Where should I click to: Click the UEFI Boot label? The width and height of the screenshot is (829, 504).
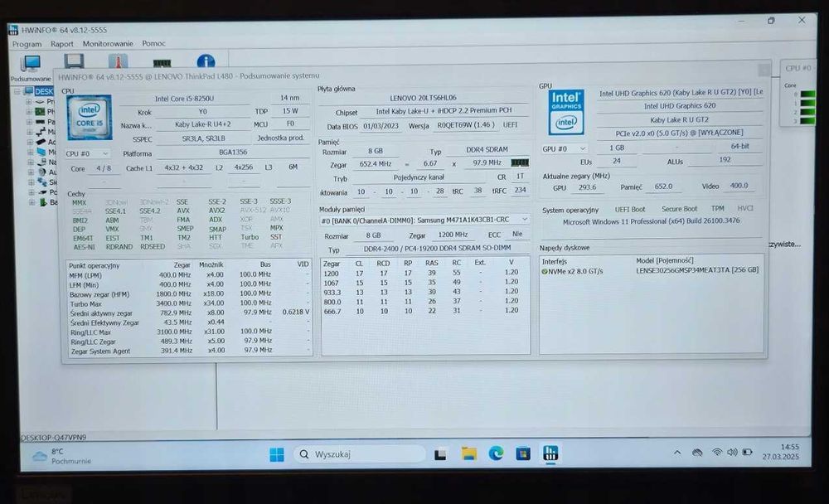630,210
